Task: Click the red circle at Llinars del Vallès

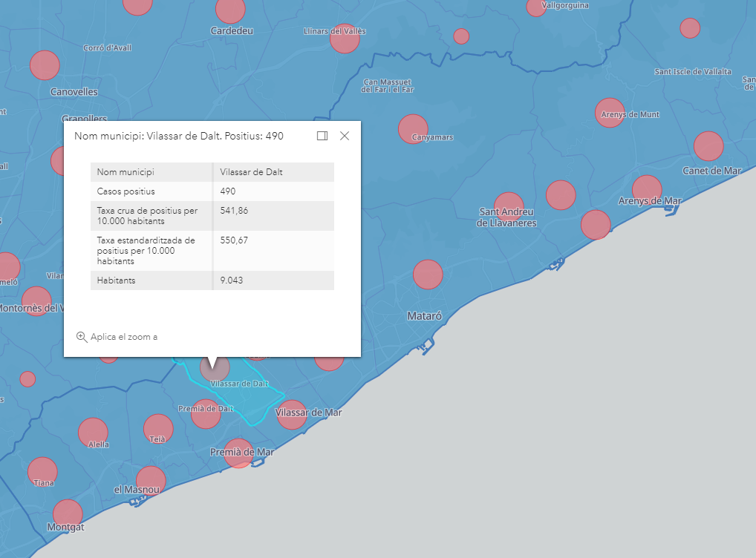Action: pyautogui.click(x=345, y=39)
